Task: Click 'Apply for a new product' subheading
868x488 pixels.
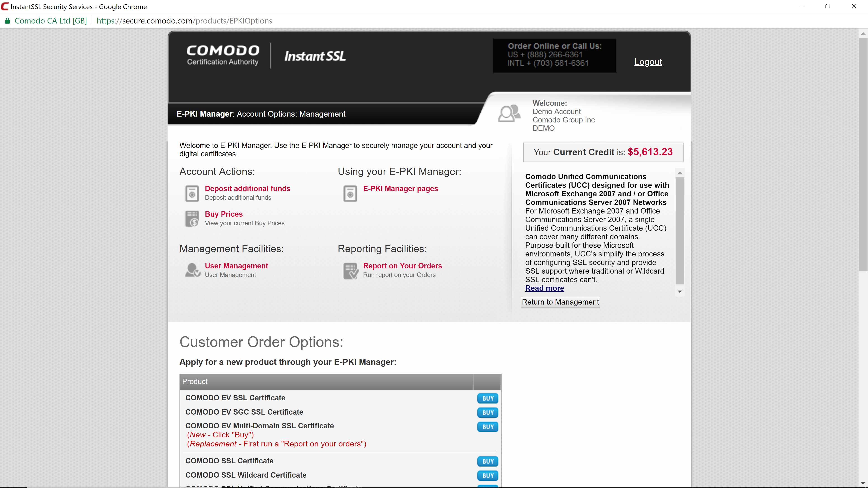Action: click(x=288, y=362)
